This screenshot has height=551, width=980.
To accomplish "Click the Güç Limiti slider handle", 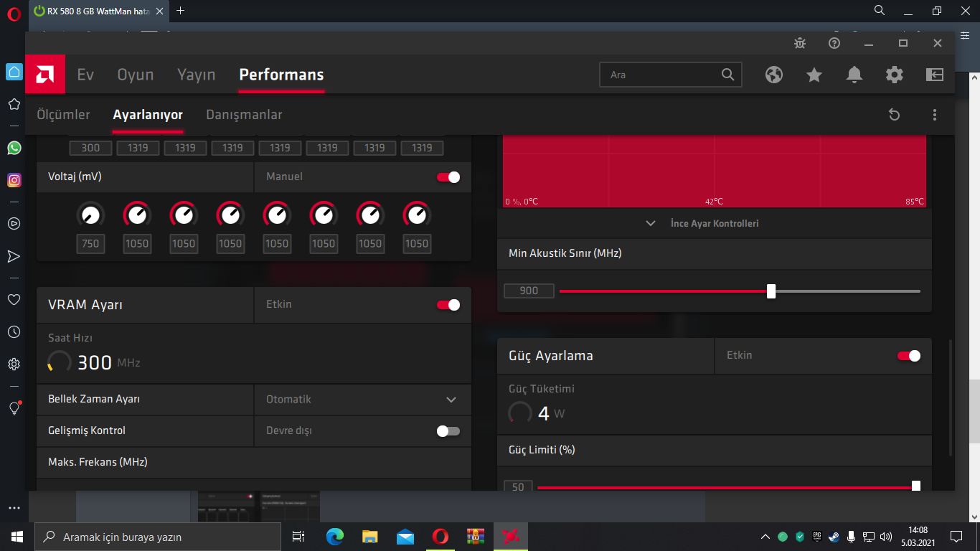I will point(916,486).
